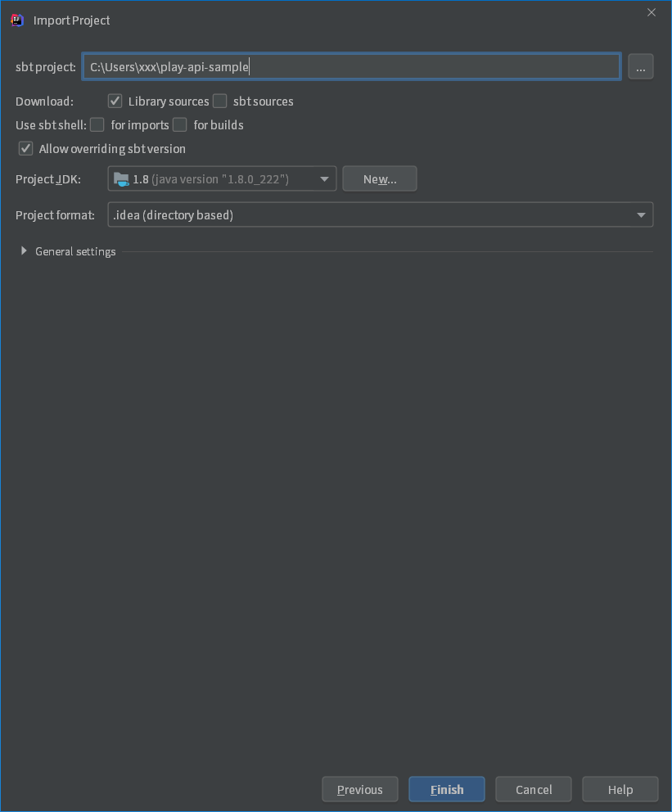Uncheck Allow overriding sbt version
The height and width of the screenshot is (812, 672).
pyautogui.click(x=25, y=148)
